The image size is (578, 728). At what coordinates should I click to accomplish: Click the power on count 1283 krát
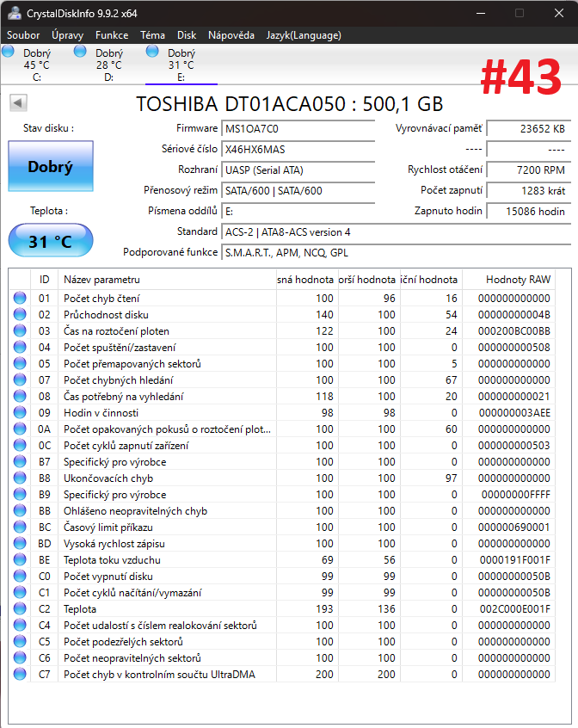(x=528, y=191)
